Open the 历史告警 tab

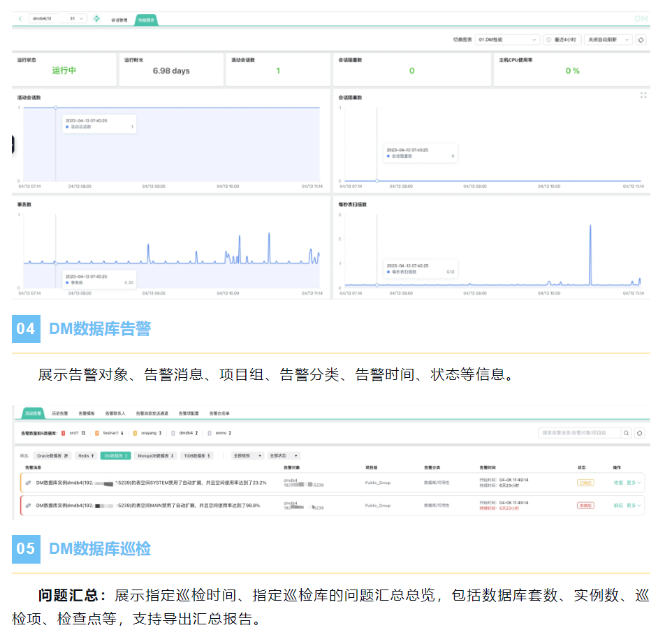[60, 413]
